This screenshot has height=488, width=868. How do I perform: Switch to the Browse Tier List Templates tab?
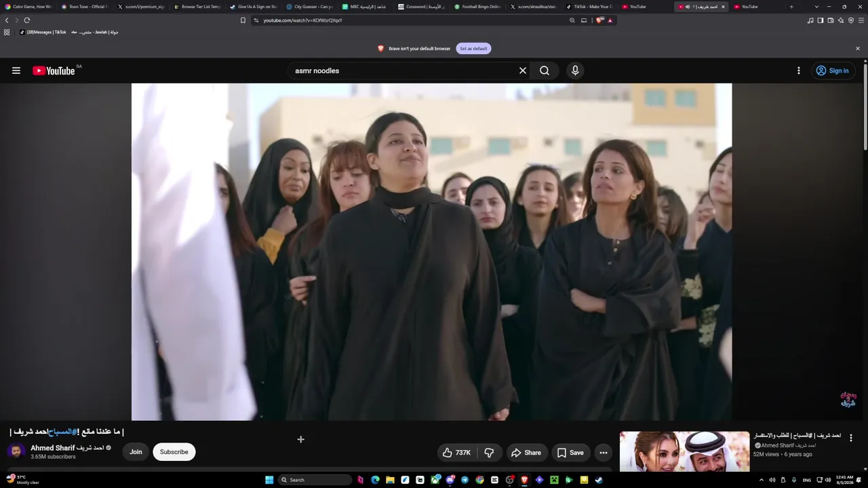[197, 7]
